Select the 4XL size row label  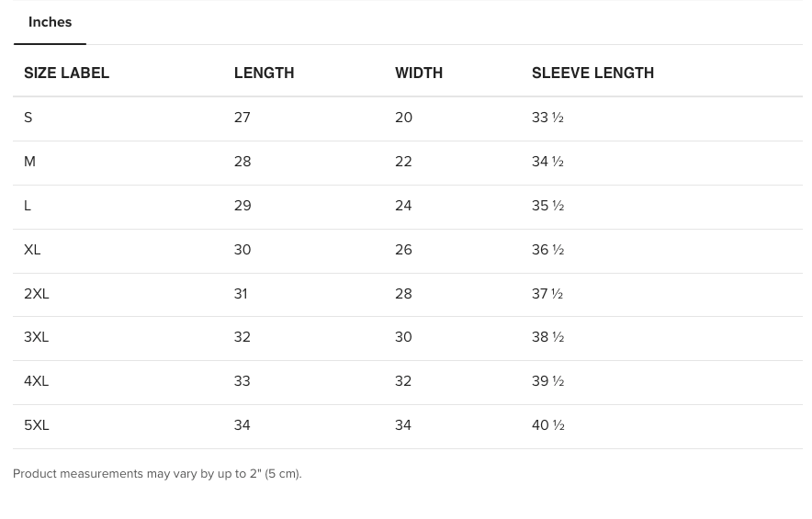pyautogui.click(x=37, y=381)
